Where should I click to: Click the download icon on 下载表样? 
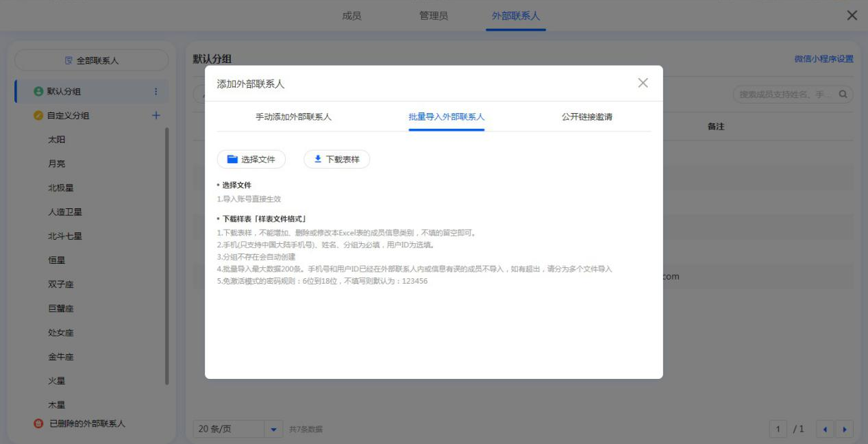pyautogui.click(x=318, y=160)
